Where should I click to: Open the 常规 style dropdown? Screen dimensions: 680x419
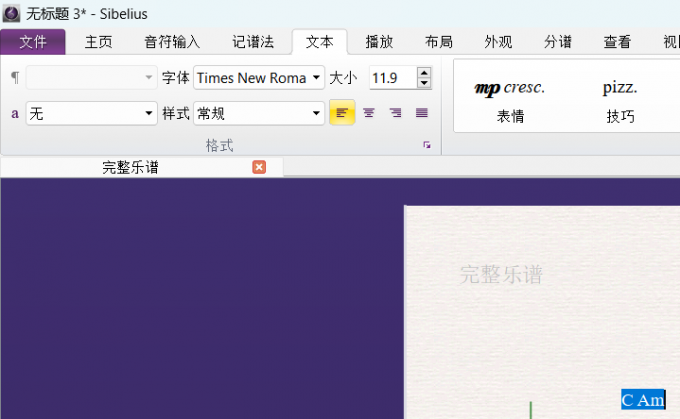pyautogui.click(x=317, y=113)
